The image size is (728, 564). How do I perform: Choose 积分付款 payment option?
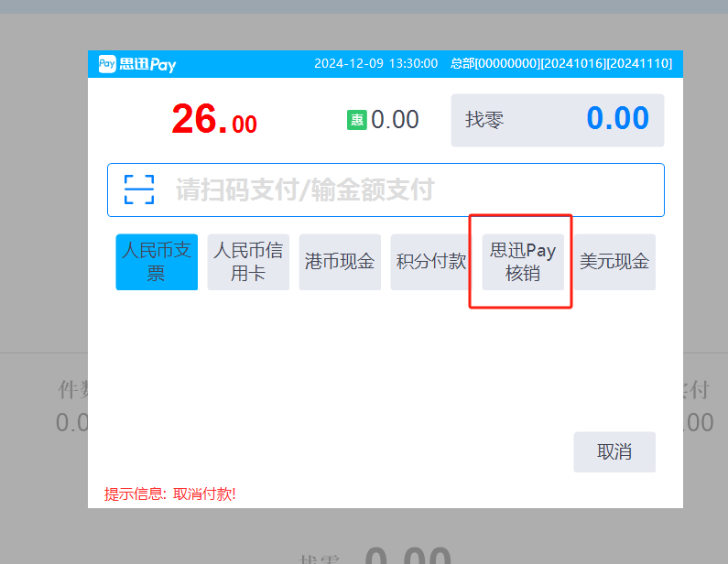431,262
